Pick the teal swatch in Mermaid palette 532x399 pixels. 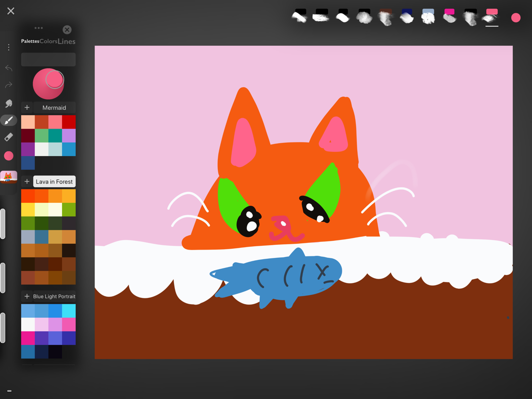[x=55, y=136]
